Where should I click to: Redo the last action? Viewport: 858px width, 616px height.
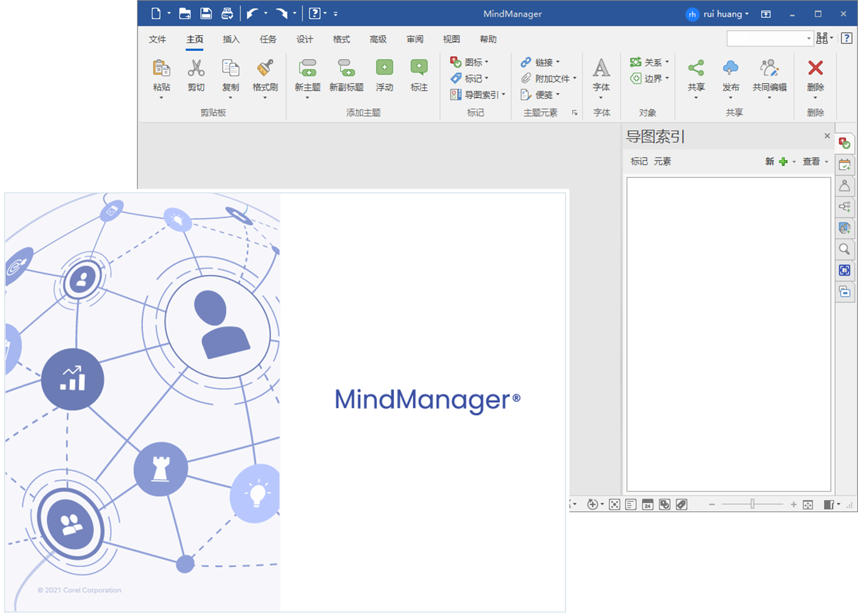coord(282,14)
